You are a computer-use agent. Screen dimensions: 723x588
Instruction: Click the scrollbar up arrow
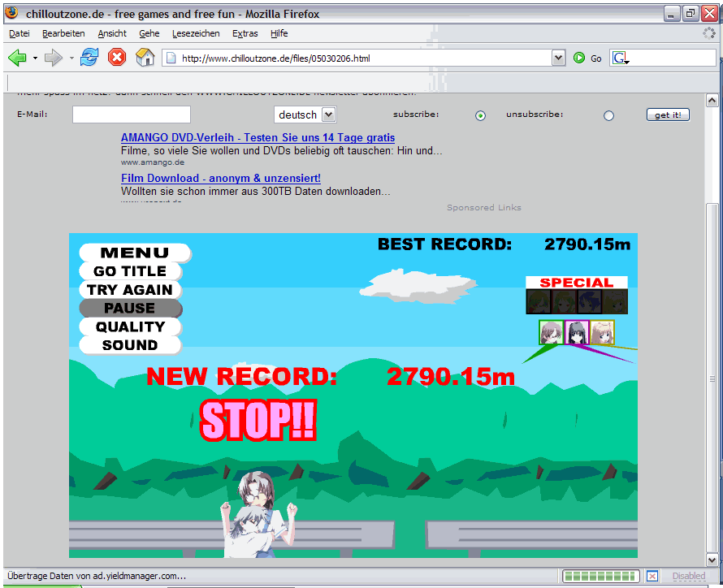pos(712,100)
